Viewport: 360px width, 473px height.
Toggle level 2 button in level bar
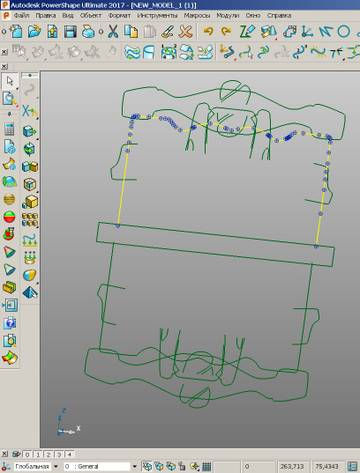click(48, 454)
